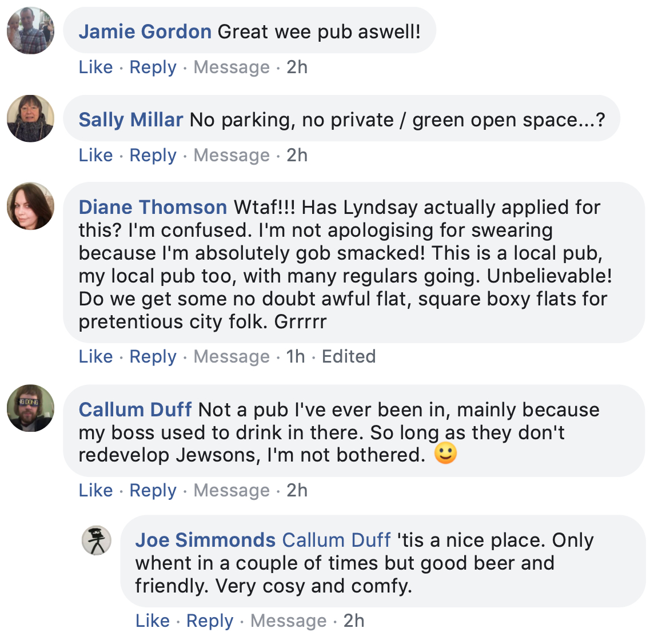The height and width of the screenshot is (644, 654).
Task: Message Joe Simmonds from his reply
Action: (289, 621)
